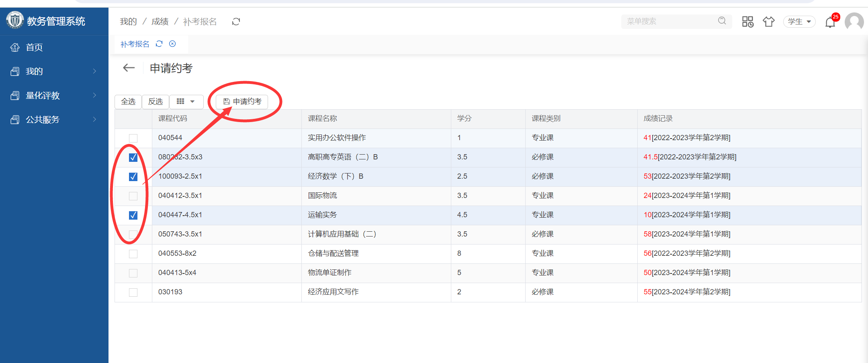Image resolution: width=868 pixels, height=363 pixels.
Task: Open the column layout dropdown in toolbar
Action: [x=186, y=102]
